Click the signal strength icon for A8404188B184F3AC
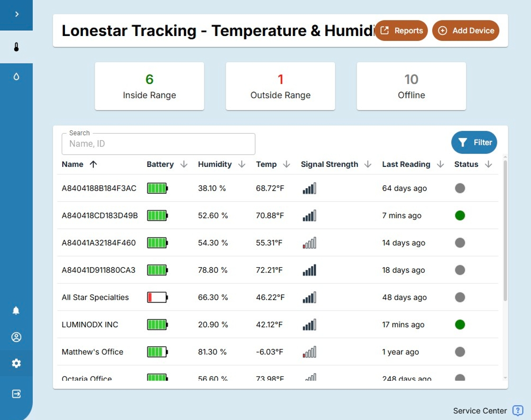531x420 pixels. pos(309,188)
